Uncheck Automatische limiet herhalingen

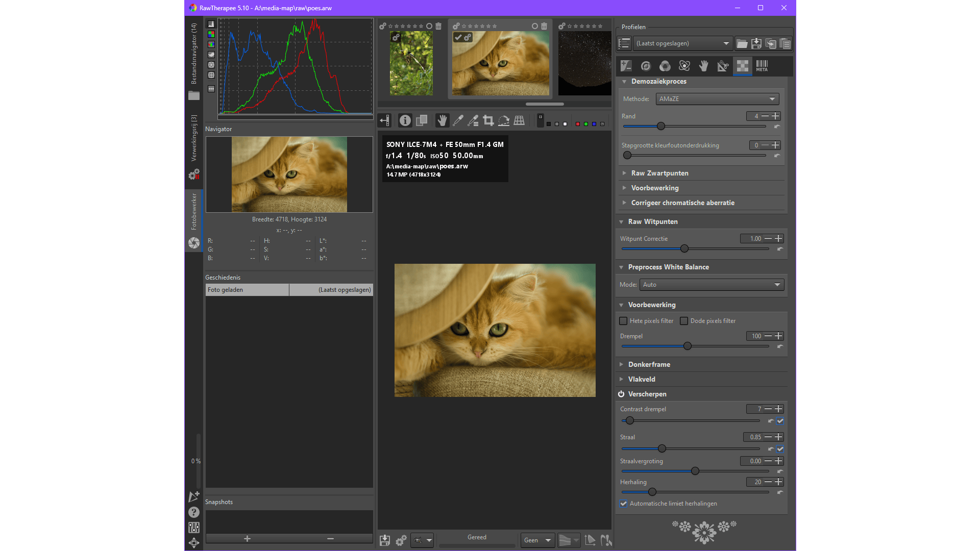[x=624, y=504]
